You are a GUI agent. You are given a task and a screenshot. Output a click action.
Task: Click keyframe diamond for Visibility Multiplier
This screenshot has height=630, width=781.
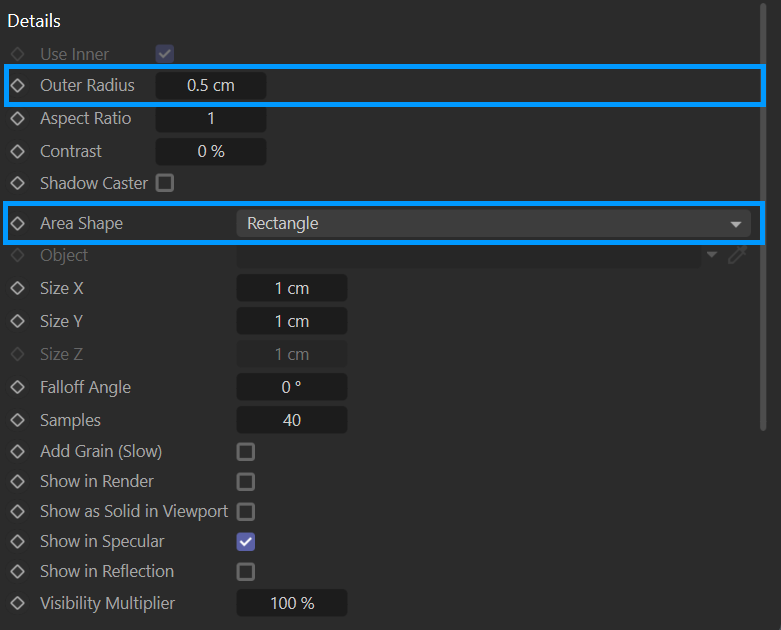coord(17,604)
